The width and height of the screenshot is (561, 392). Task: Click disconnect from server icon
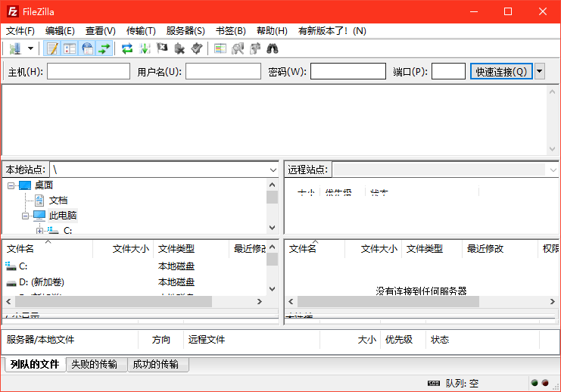coord(179,48)
